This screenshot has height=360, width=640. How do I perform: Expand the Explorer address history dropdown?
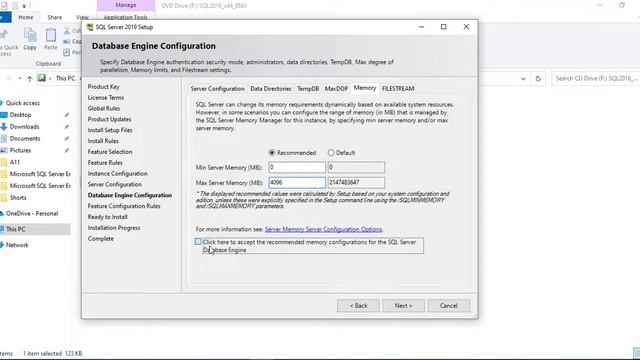coord(523,78)
